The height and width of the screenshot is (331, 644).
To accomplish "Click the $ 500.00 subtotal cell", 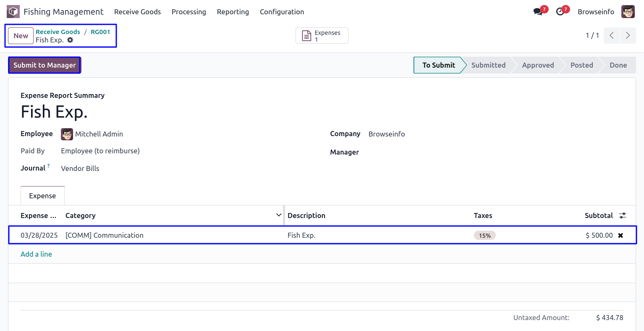I will pos(599,235).
